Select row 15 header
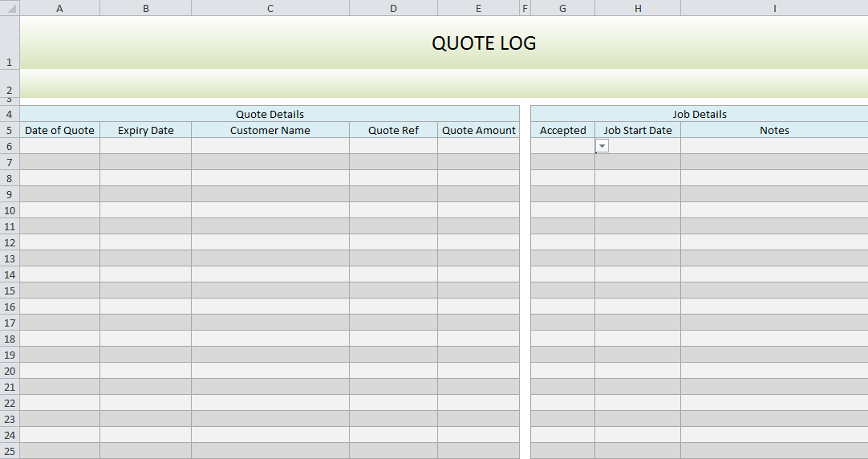 click(10, 290)
